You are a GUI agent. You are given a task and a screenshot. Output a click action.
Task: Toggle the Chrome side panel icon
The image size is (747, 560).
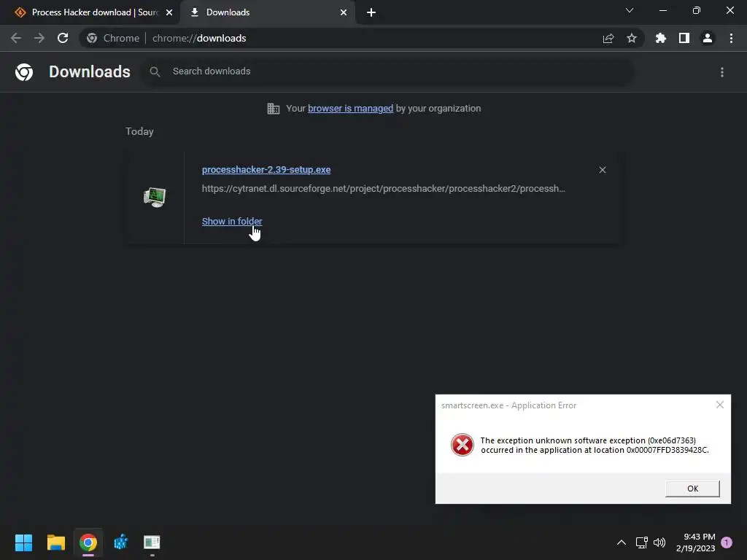point(684,38)
